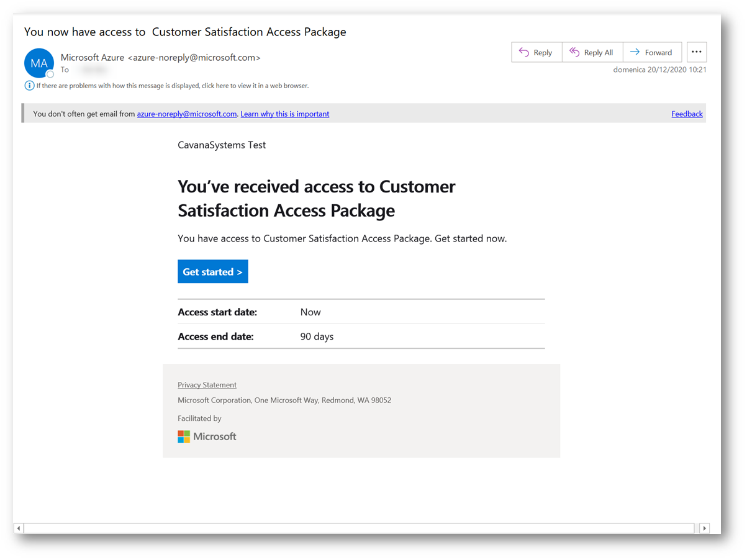This screenshot has height=560, width=747.
Task: Click the Feedback link
Action: [687, 114]
